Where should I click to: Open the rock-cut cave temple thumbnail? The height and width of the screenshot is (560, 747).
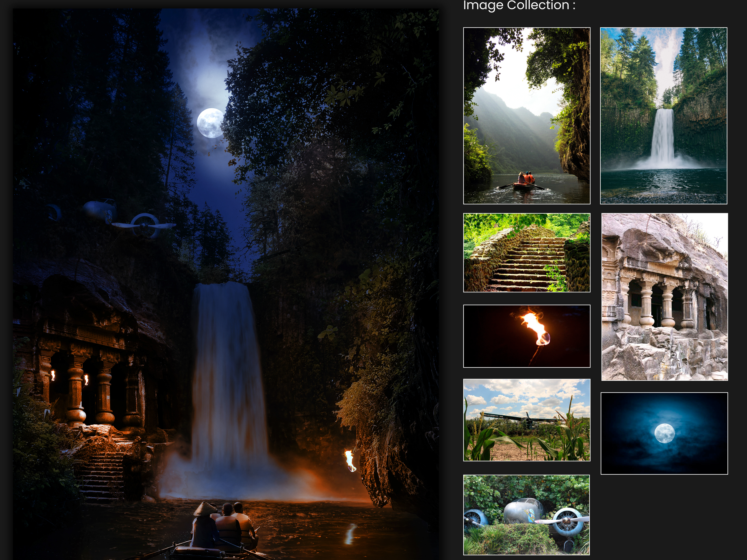coord(665,297)
